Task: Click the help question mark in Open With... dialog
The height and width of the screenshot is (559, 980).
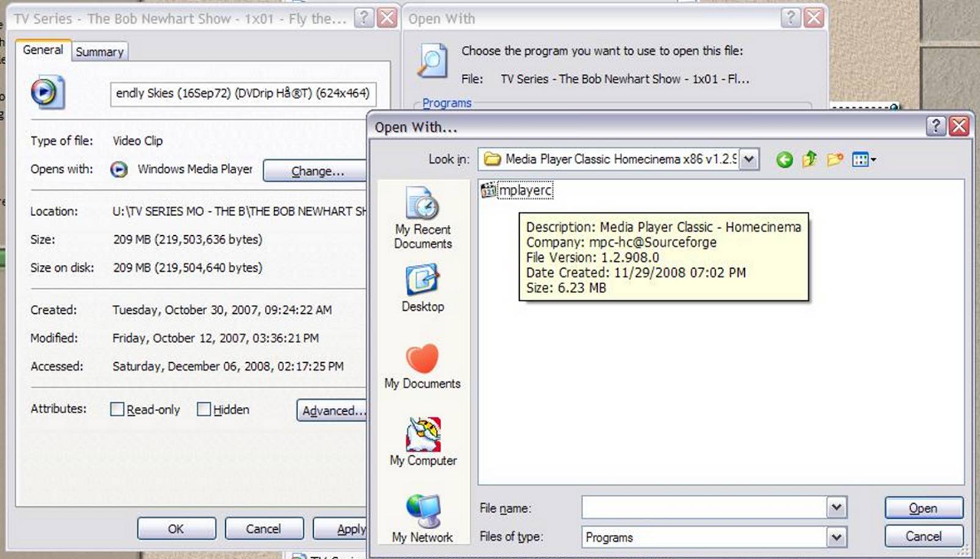Action: tap(935, 126)
